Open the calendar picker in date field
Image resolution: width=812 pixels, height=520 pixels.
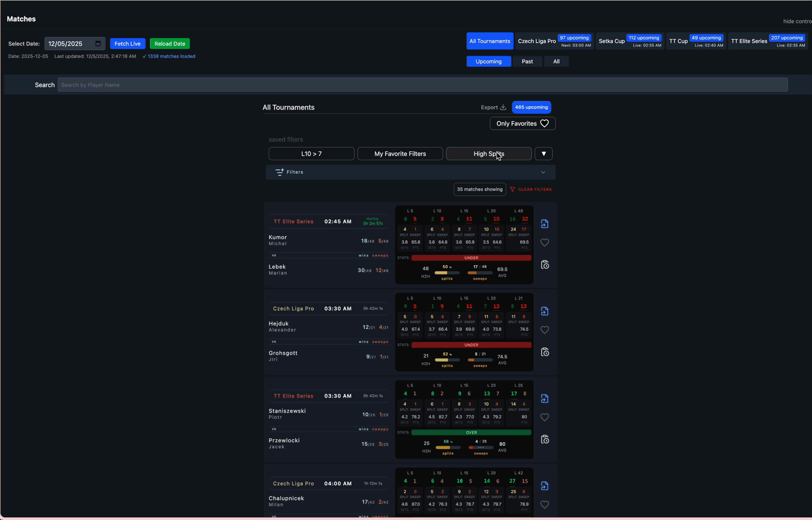(98, 44)
